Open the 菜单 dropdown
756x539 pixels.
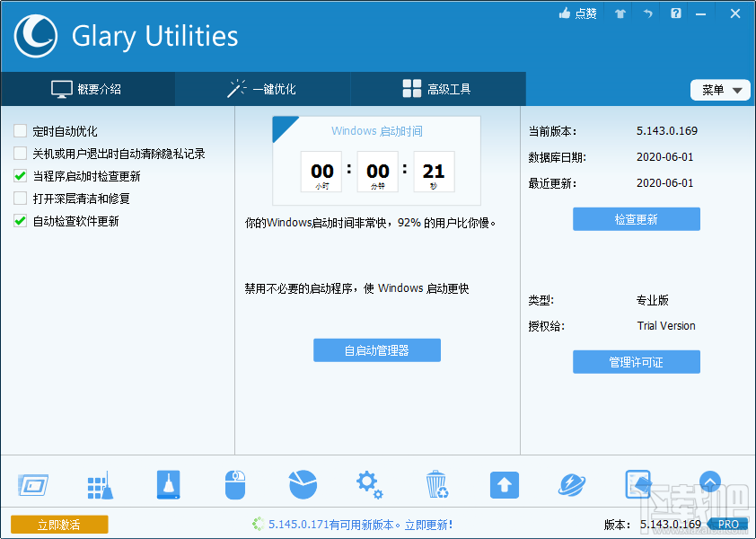point(720,90)
